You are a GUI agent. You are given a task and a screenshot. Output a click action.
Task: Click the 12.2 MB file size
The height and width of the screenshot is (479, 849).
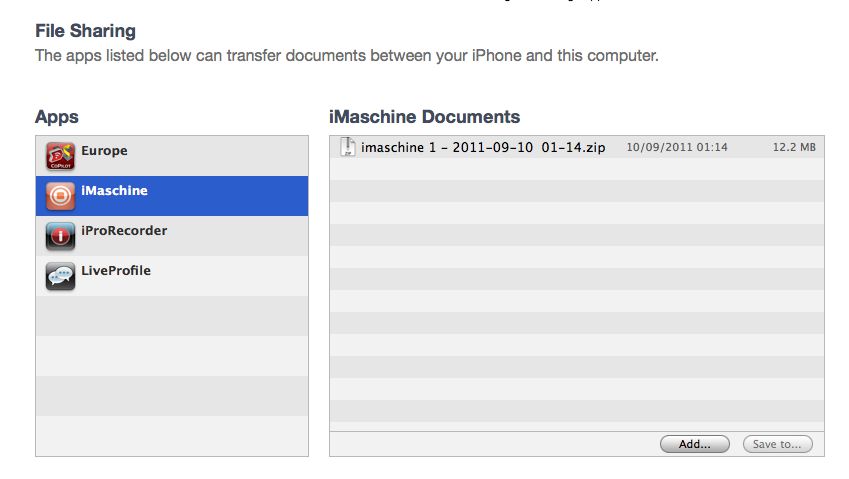794,147
